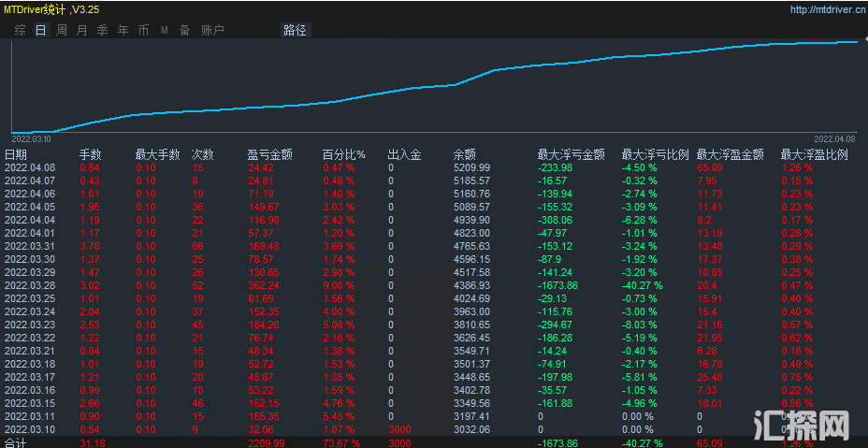Click the 出入金 column header
Image resolution: width=868 pixels, height=448 pixels.
[x=405, y=154]
